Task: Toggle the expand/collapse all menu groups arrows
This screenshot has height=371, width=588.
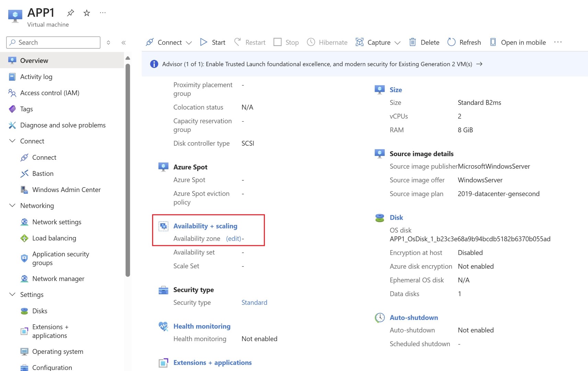Action: (x=108, y=43)
